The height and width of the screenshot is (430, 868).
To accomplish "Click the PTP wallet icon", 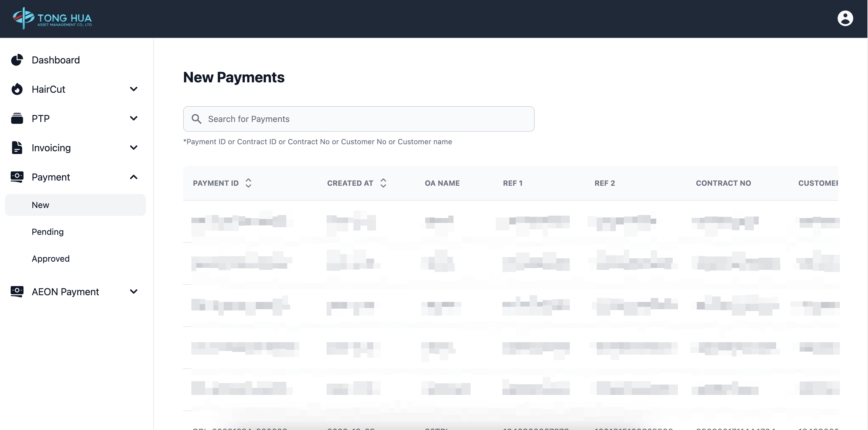I will pyautogui.click(x=17, y=119).
